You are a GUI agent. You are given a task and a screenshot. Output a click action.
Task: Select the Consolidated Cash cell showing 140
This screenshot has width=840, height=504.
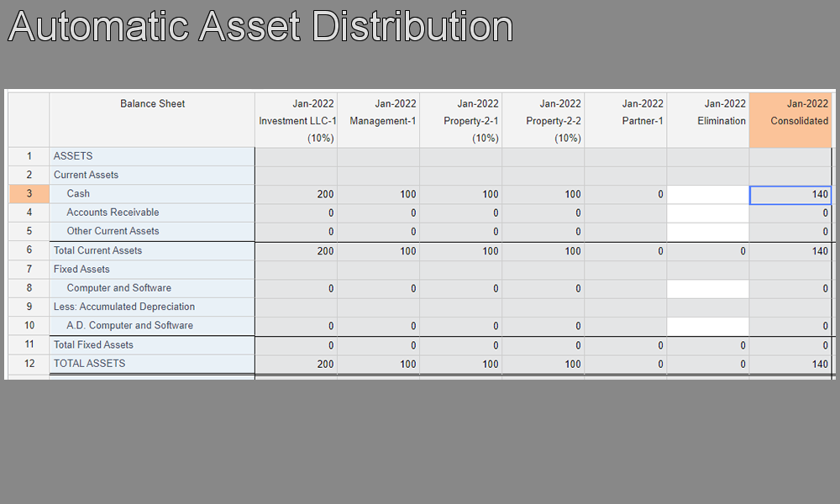(790, 194)
